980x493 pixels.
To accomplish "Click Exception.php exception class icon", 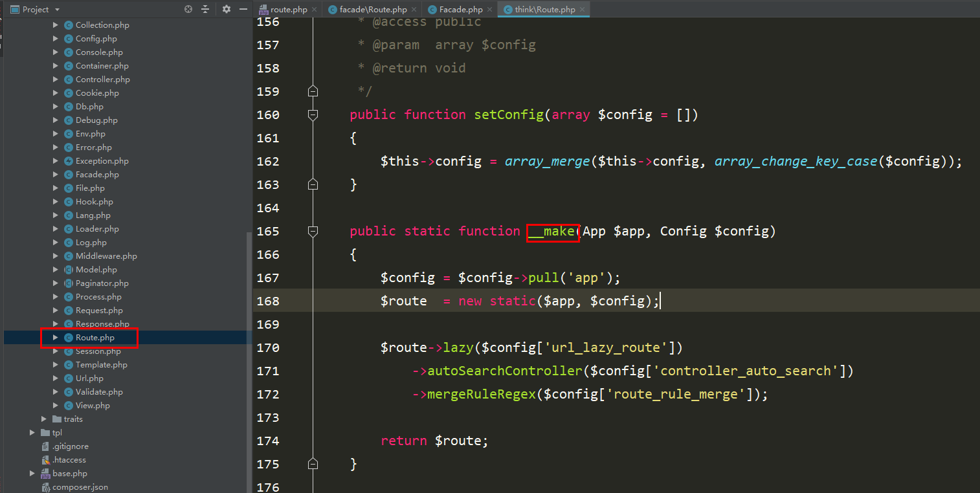I will pyautogui.click(x=69, y=161).
